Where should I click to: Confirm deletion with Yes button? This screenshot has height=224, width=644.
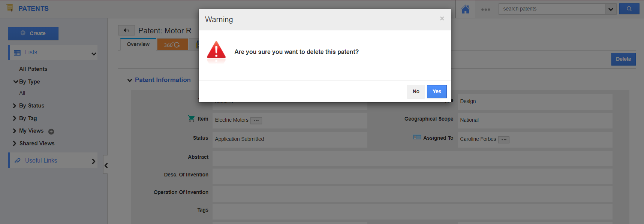437,91
